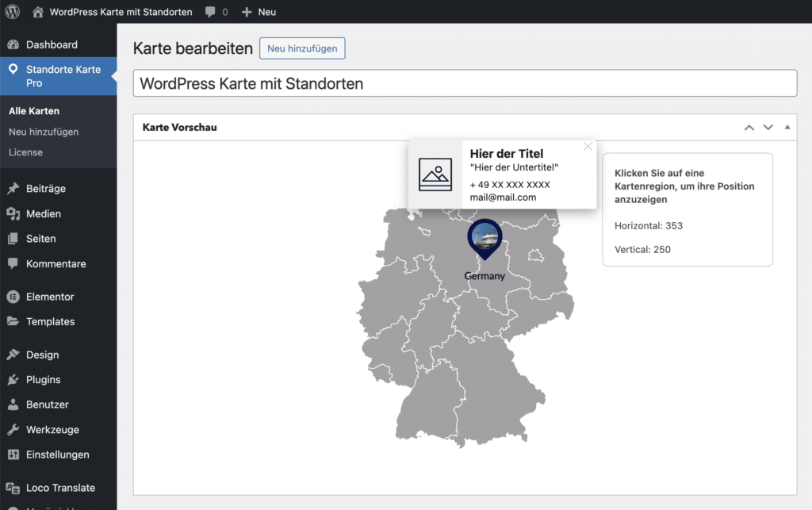
Task: Click Neu in the admin bar
Action: (266, 12)
